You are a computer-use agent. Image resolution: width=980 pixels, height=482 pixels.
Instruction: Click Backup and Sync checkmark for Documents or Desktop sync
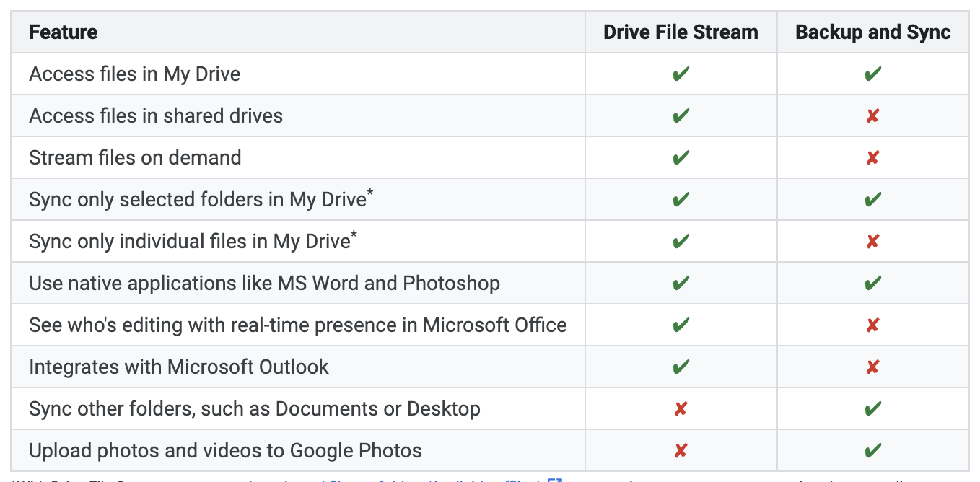[872, 409]
